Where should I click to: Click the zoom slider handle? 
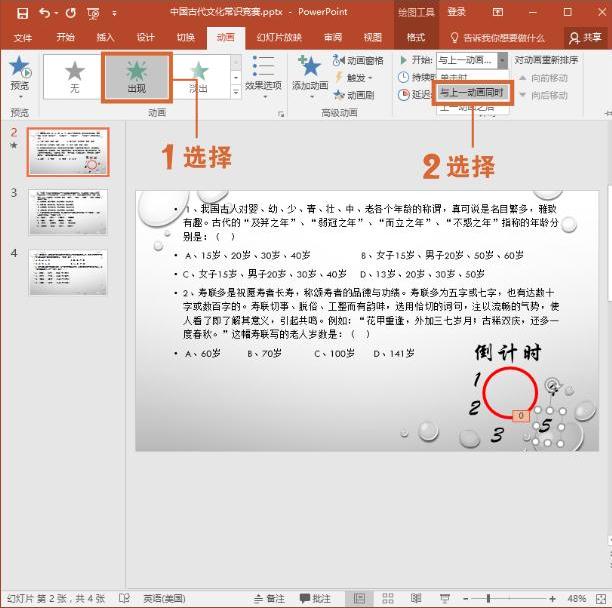(488, 598)
